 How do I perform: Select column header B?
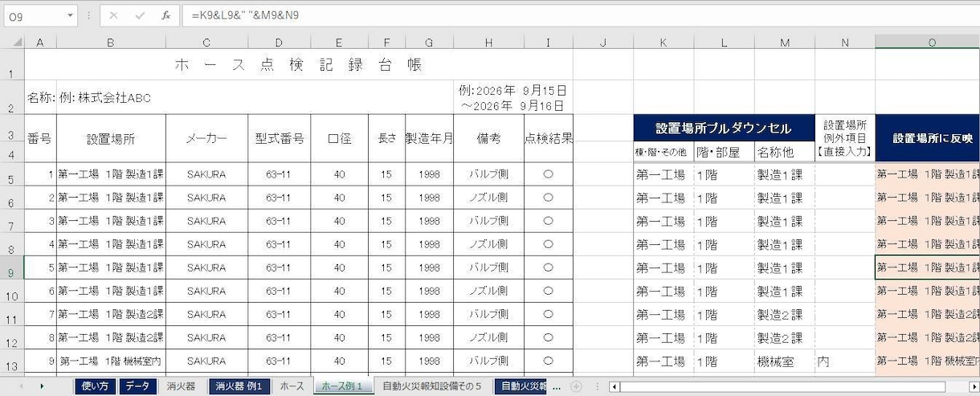111,43
